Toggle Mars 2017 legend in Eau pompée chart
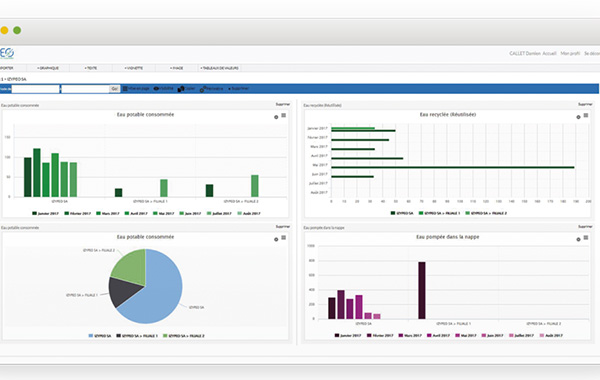The width and height of the screenshot is (600, 380). tap(410, 336)
